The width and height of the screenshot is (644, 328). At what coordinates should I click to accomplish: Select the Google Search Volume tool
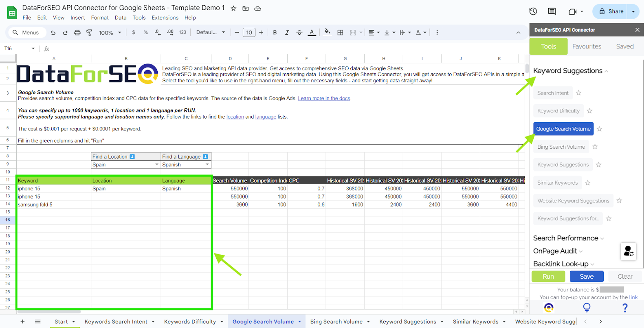click(x=563, y=129)
